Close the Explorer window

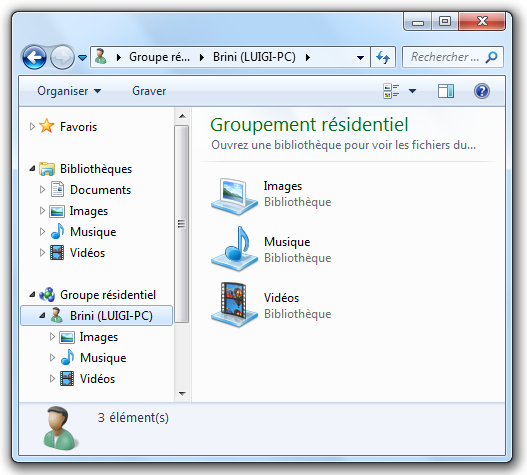pyautogui.click(x=482, y=22)
